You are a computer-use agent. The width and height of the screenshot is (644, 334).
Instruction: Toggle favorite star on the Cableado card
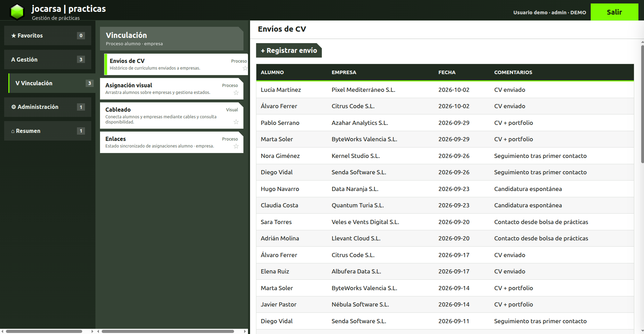click(236, 122)
